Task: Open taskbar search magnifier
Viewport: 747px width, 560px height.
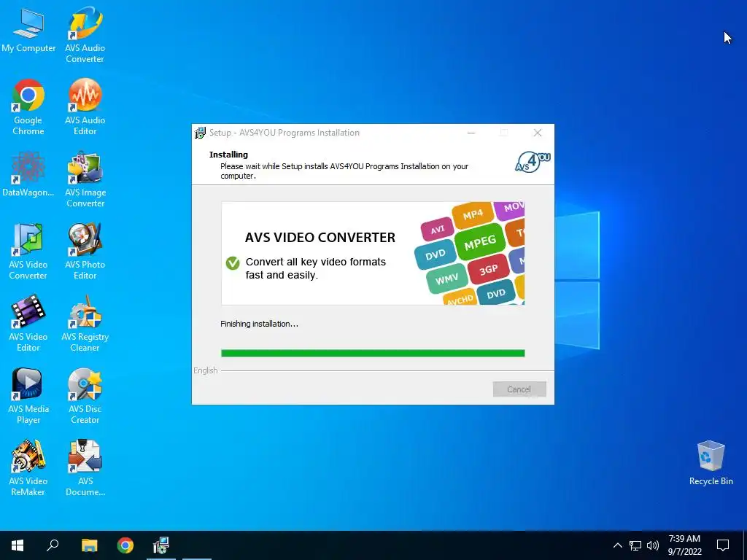Action: click(x=53, y=545)
